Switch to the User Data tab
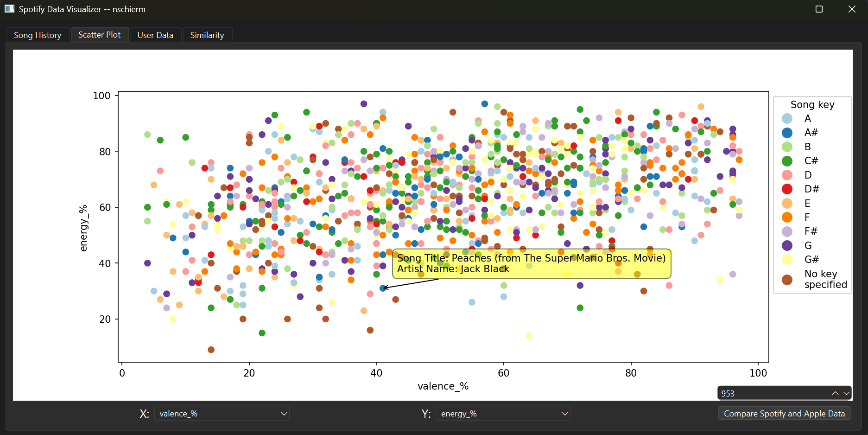This screenshot has width=868, height=435. coord(155,35)
